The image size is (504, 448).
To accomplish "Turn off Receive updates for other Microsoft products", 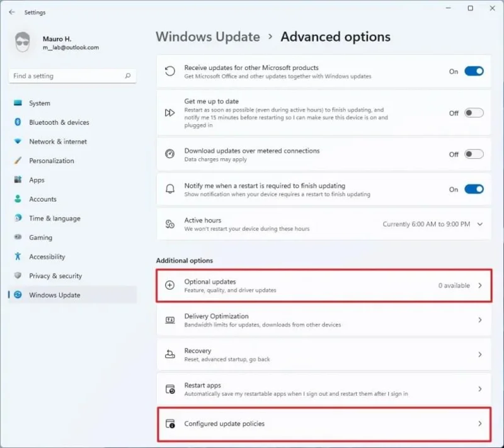I will [474, 71].
